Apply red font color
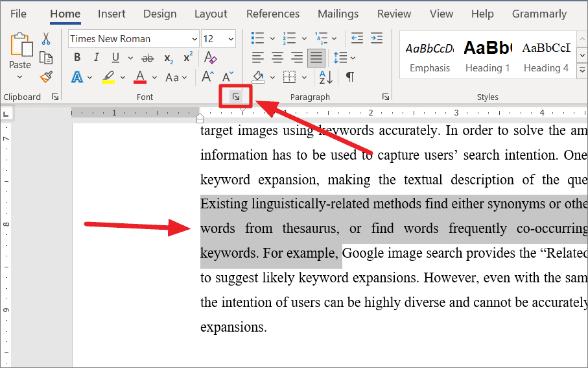The width and height of the screenshot is (588, 368). [140, 77]
